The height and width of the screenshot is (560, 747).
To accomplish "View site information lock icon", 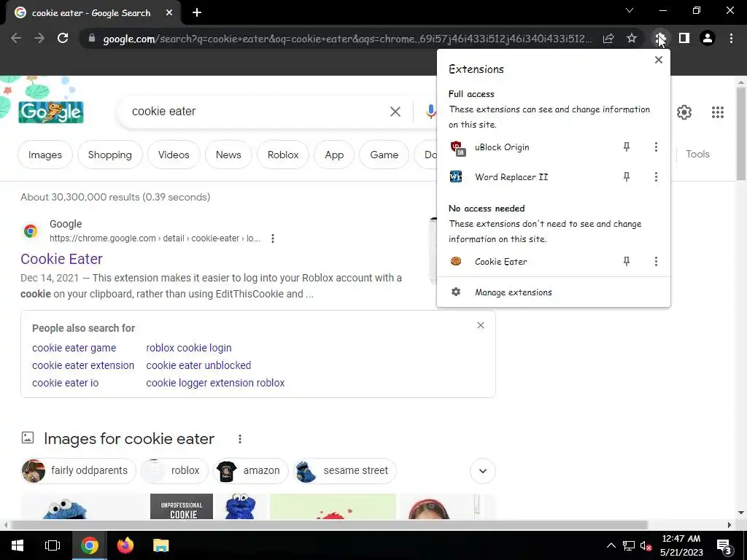I will point(92,38).
